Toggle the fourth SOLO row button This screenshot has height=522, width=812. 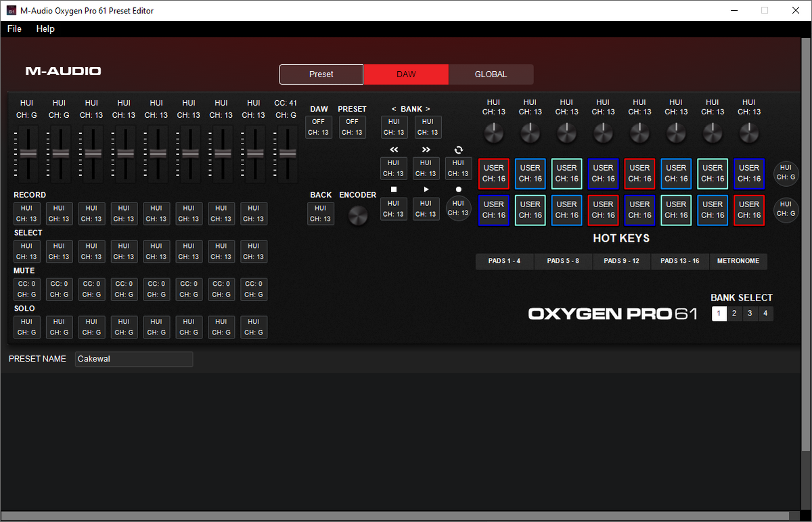coord(124,328)
